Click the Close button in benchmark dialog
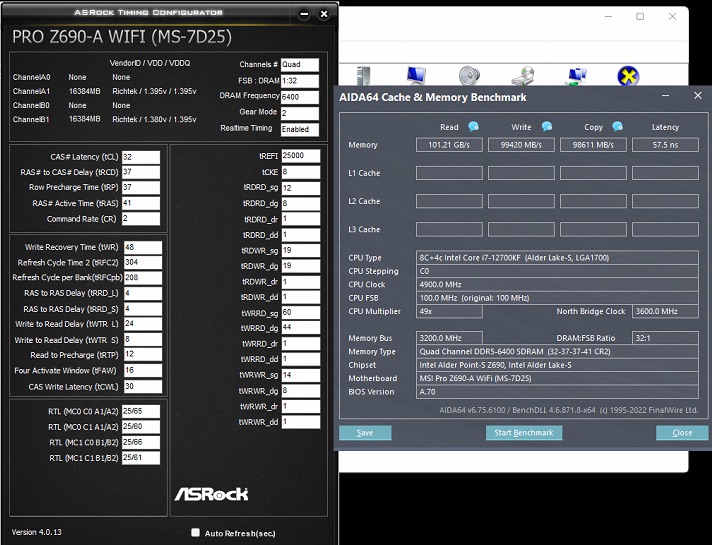The height and width of the screenshot is (545, 712). (682, 433)
